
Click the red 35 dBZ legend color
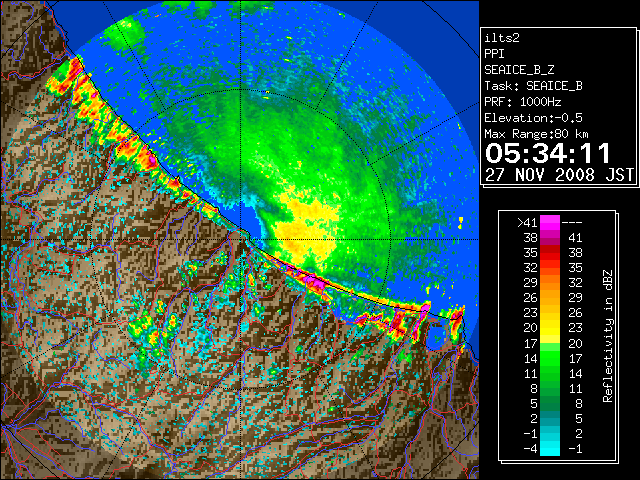click(x=550, y=253)
